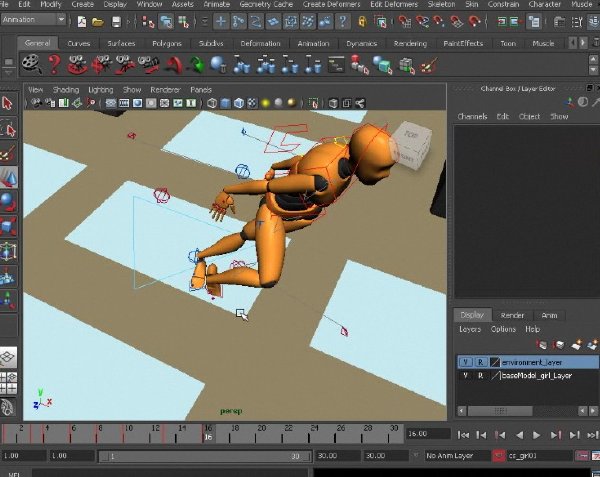Viewport: 600px width, 477px height.
Task: Click the ViewCube in the viewport
Action: coord(411,146)
